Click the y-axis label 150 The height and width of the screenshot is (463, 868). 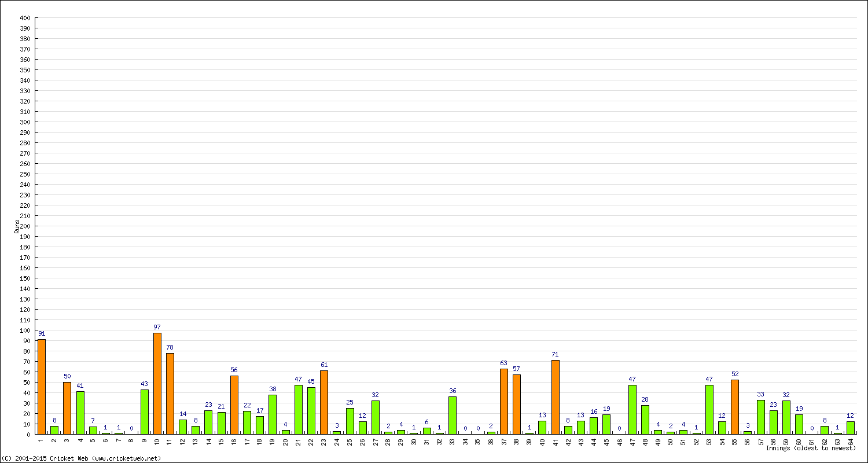coord(25,278)
